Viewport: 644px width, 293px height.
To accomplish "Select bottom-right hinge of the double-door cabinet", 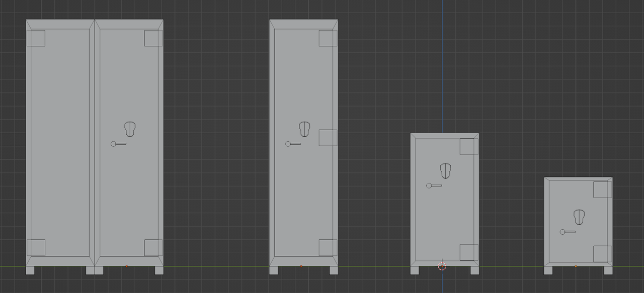I will point(153,248).
